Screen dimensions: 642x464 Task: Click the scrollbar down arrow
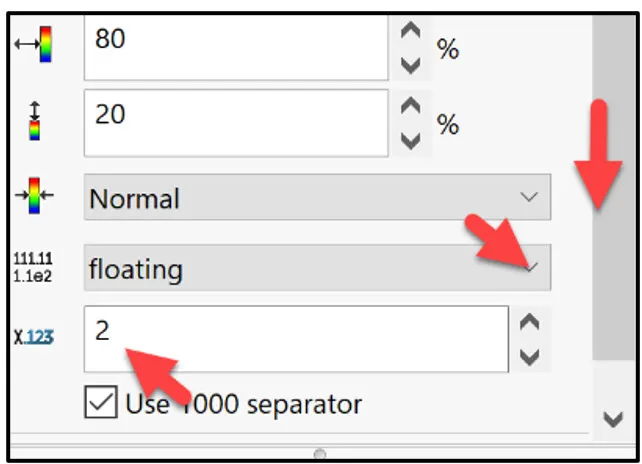click(x=613, y=419)
